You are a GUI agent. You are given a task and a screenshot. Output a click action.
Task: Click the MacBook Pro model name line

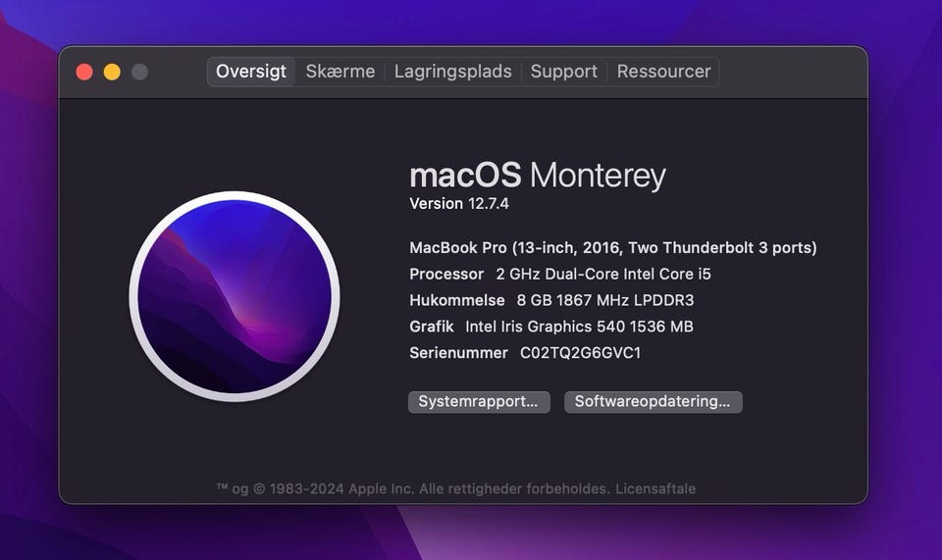(x=612, y=248)
